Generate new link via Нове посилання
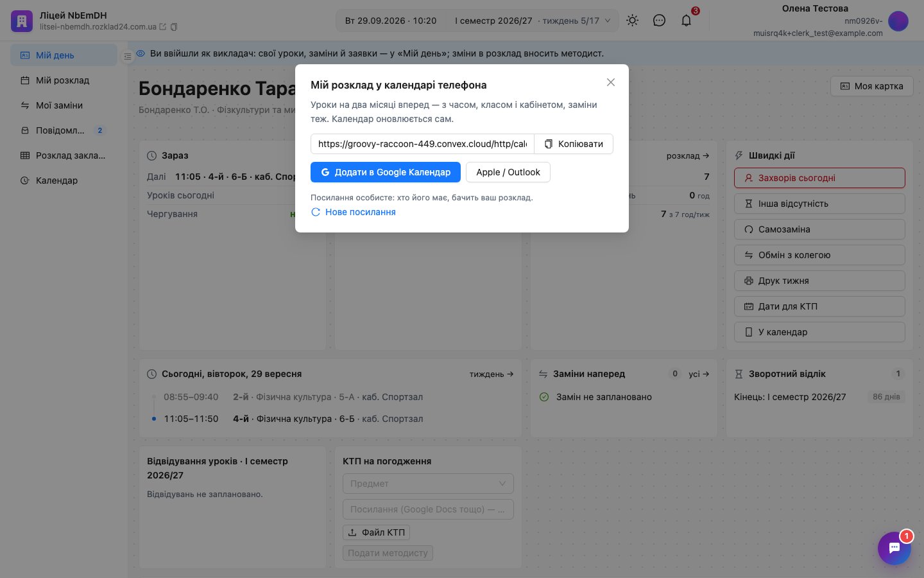Viewport: 924px width, 578px height. [x=354, y=212]
